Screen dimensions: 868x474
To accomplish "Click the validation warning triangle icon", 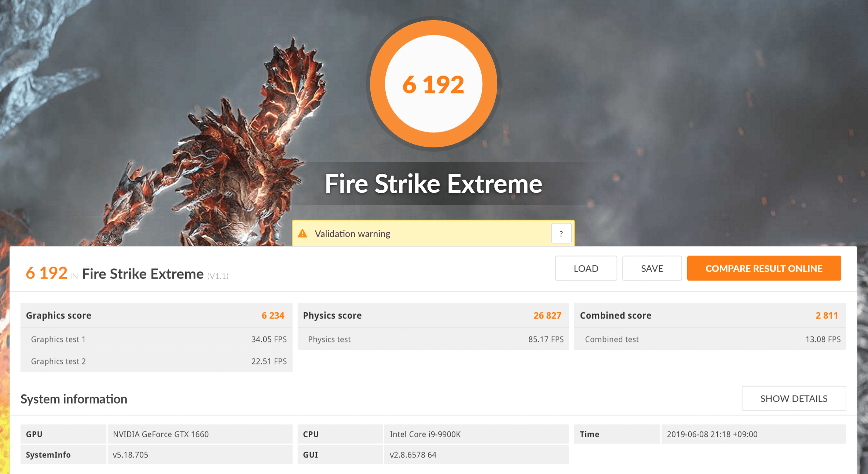I will point(303,234).
